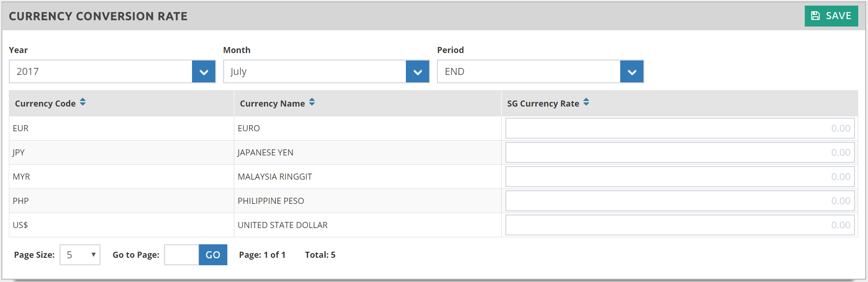Click the Go to Page input box

pyautogui.click(x=181, y=255)
